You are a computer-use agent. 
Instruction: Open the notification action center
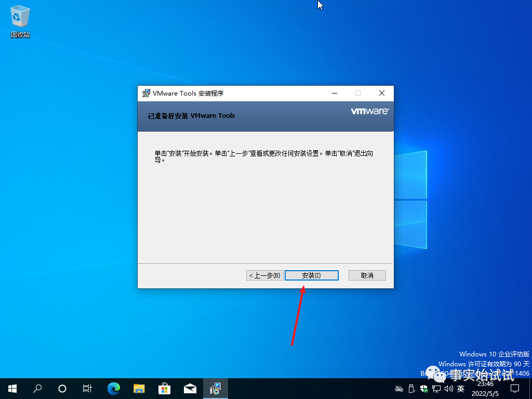point(515,389)
